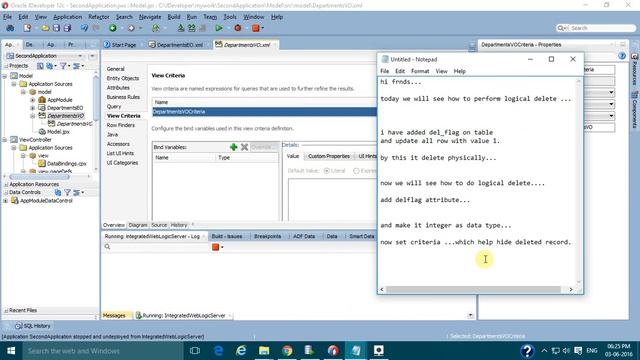640x360 pixels.
Task: Click the green Run play icon
Action: click(x=219, y=28)
